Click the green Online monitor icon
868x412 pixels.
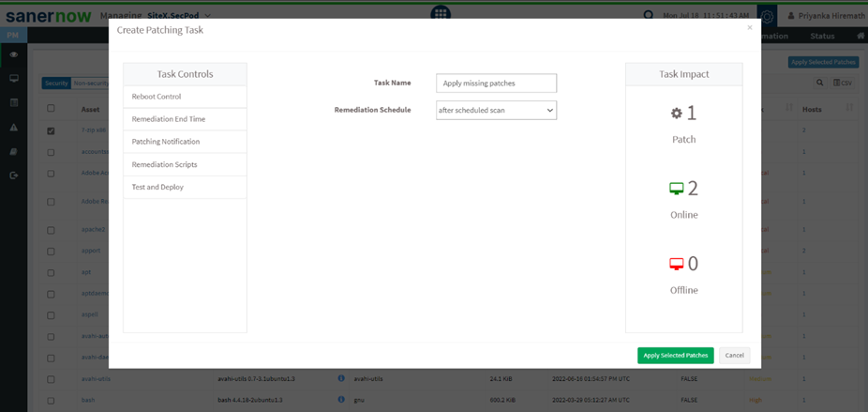[676, 189]
